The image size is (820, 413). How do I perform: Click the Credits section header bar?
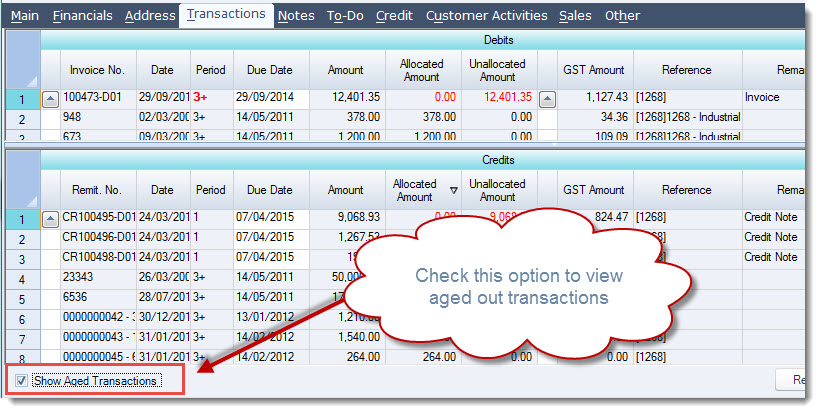[423, 160]
